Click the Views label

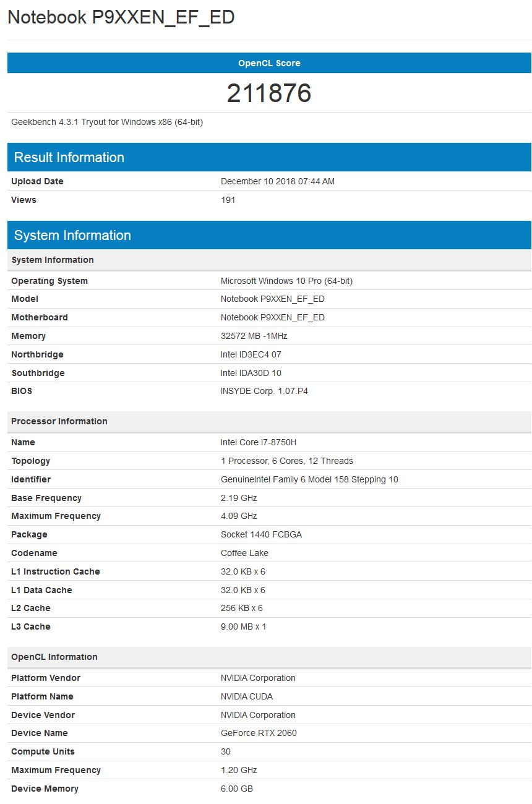tap(24, 200)
